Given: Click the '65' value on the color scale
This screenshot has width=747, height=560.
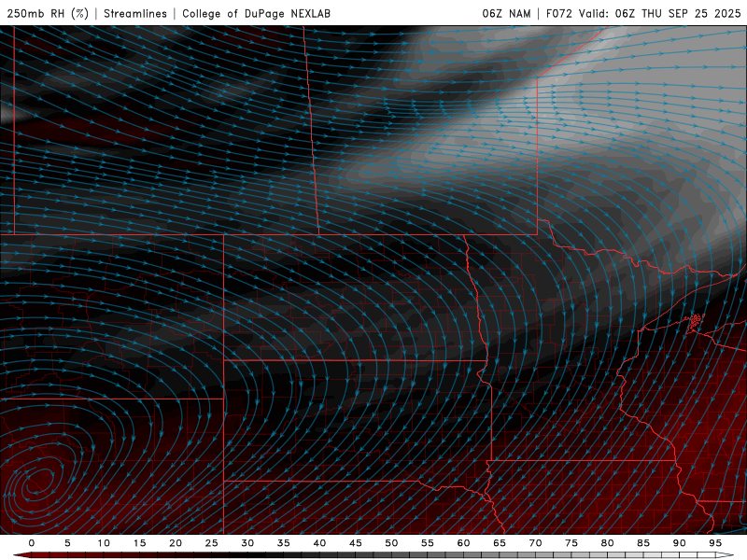Looking at the screenshot, I should coord(500,543).
